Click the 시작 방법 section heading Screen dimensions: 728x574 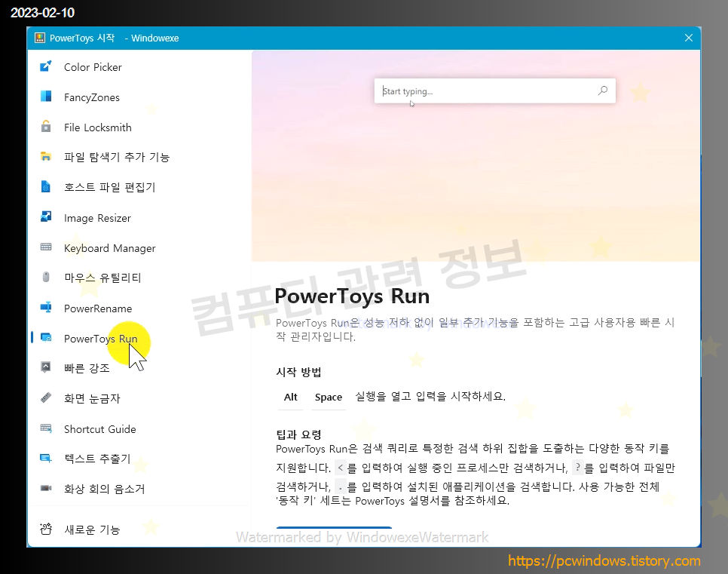(x=298, y=372)
